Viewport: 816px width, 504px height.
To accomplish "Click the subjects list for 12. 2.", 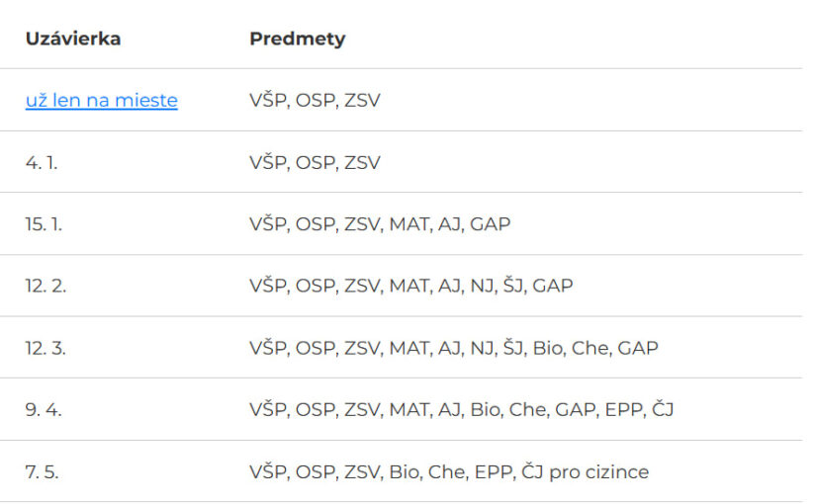I will [x=410, y=286].
